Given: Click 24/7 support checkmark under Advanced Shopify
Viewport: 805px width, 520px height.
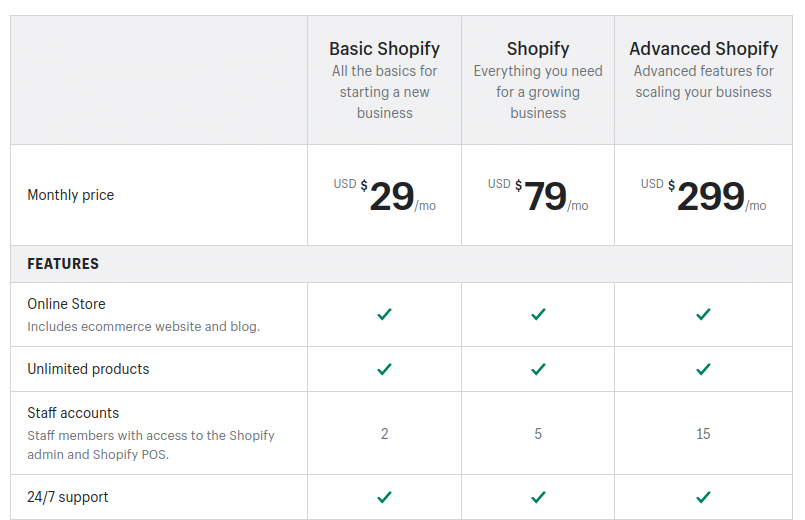Looking at the screenshot, I should 703,497.
